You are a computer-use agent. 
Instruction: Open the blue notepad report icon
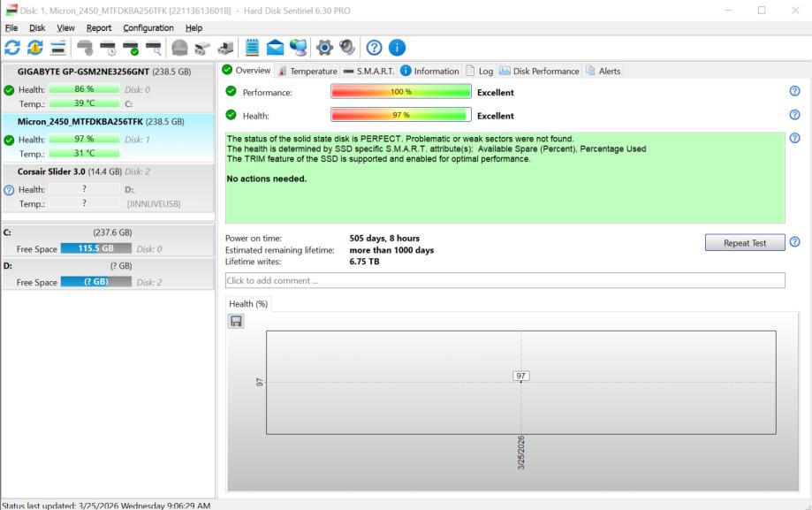click(252, 48)
